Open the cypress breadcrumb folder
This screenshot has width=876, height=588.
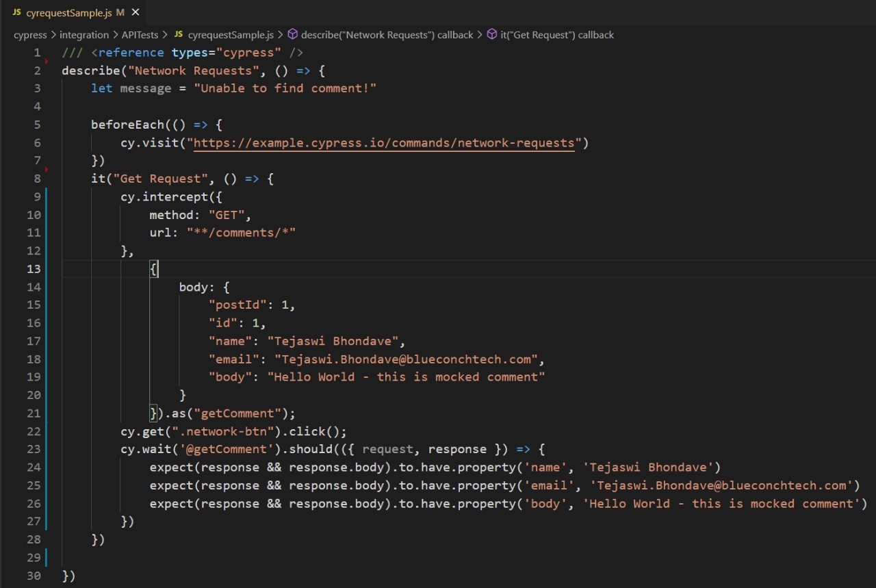pyautogui.click(x=30, y=35)
